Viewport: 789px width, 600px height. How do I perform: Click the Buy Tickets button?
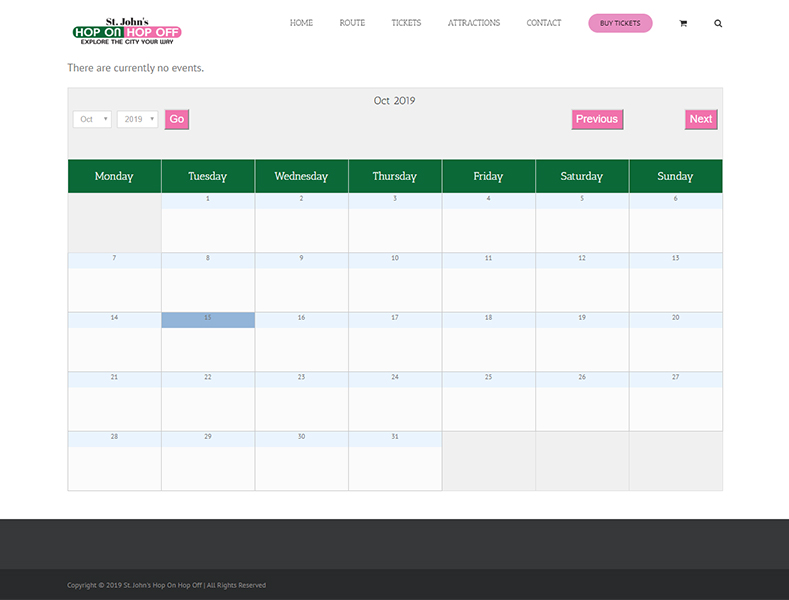tap(620, 23)
